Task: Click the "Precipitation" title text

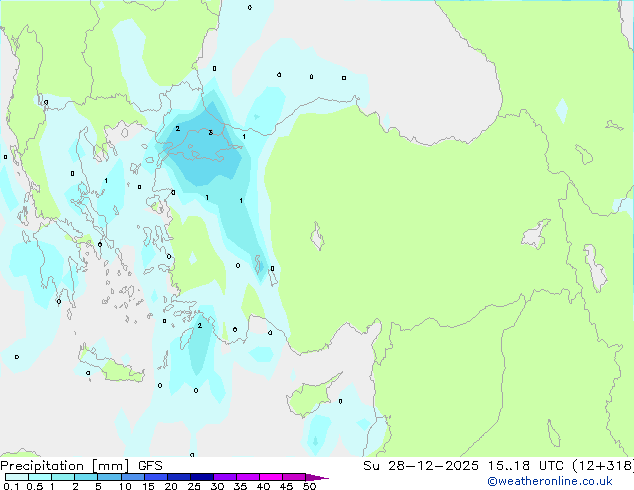Action: 42,466
